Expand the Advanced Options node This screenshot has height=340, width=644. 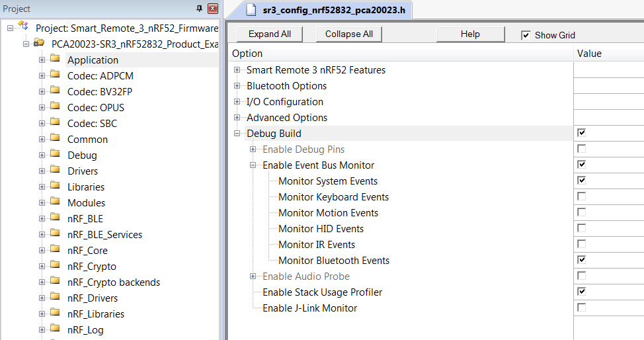[x=237, y=118]
